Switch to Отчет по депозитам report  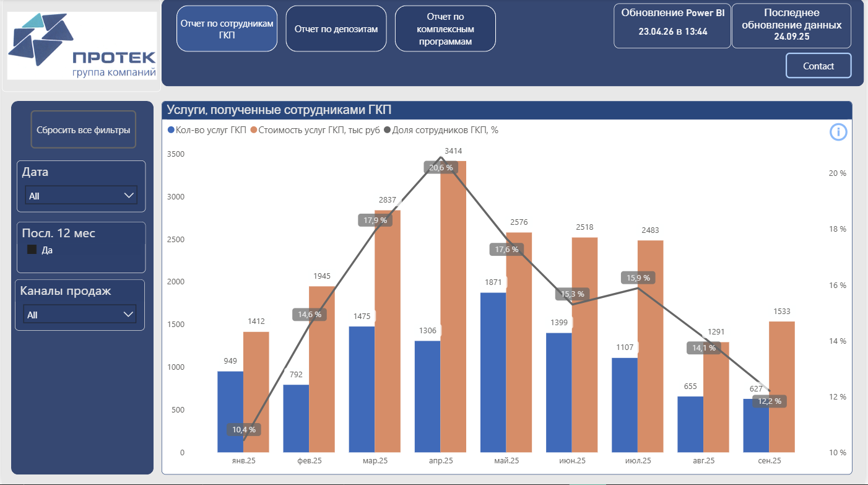point(336,28)
